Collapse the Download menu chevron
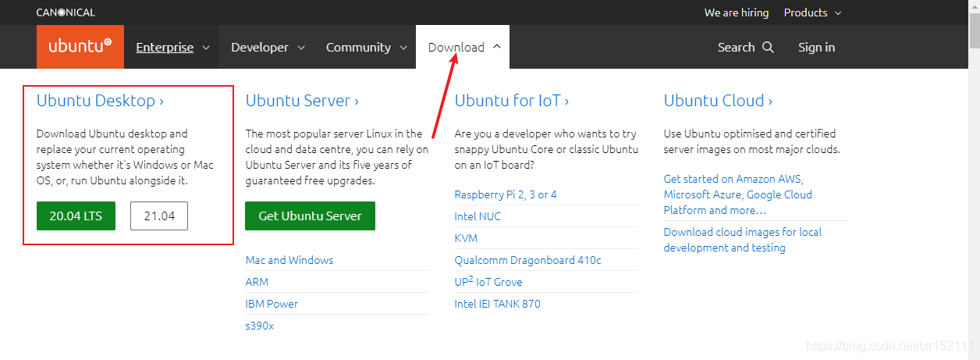The height and width of the screenshot is (360, 980). (x=497, y=47)
